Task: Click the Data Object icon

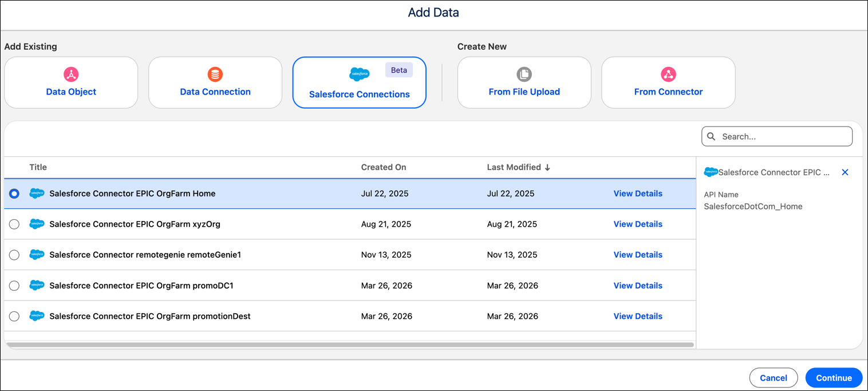Action: click(71, 74)
